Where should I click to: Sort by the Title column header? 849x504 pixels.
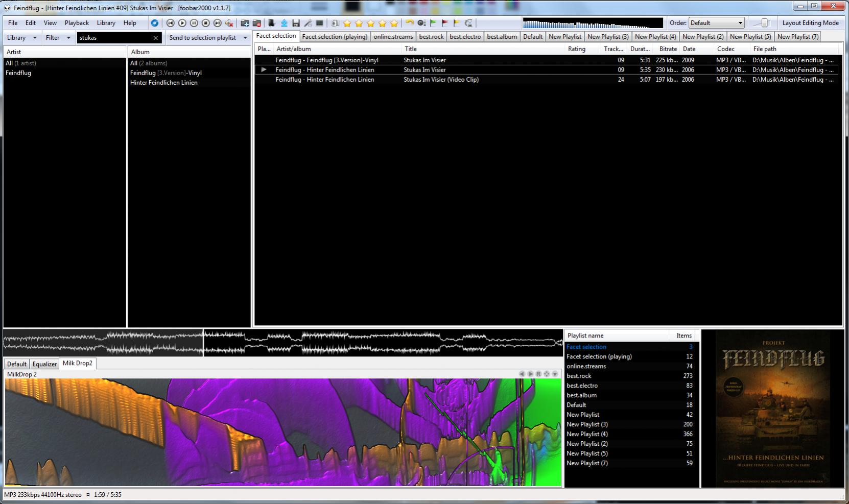click(x=484, y=49)
